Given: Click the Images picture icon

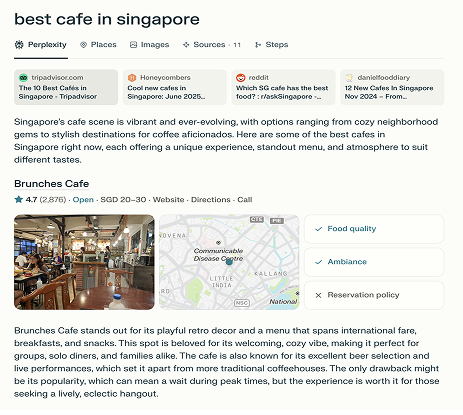Looking at the screenshot, I should coord(133,45).
